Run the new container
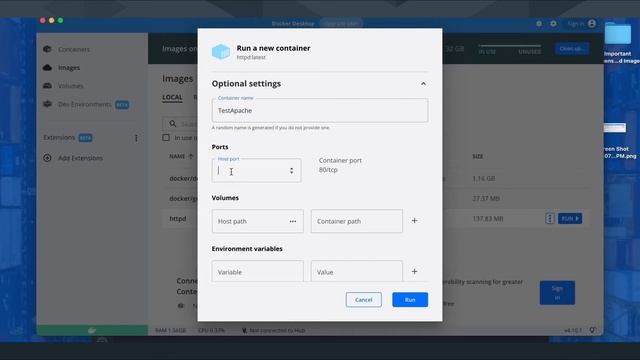 click(x=410, y=300)
